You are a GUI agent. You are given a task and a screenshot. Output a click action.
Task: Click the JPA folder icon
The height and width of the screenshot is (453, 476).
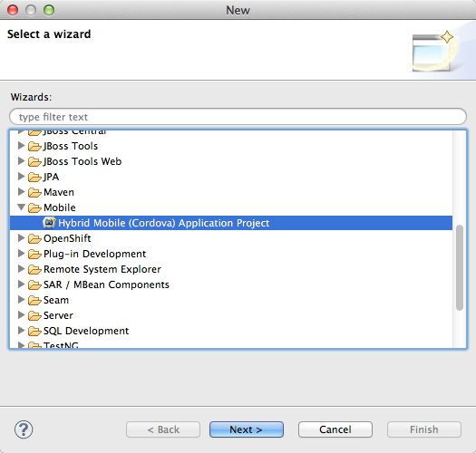[34, 177]
